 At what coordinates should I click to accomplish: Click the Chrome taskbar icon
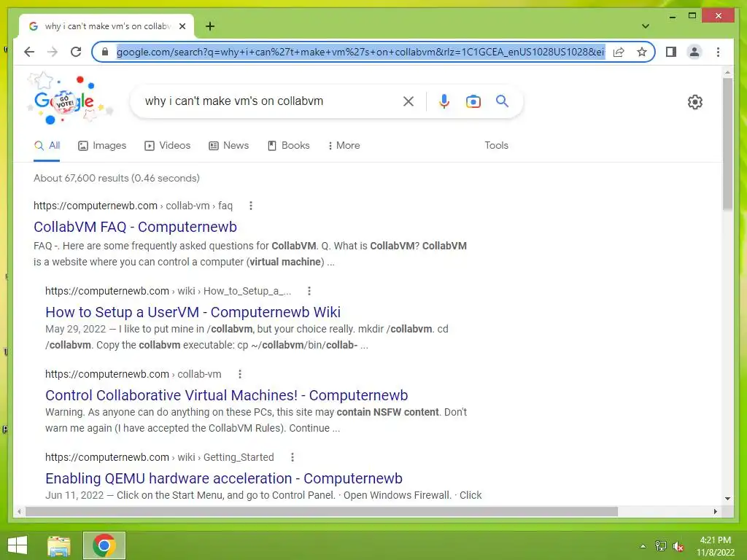(104, 545)
